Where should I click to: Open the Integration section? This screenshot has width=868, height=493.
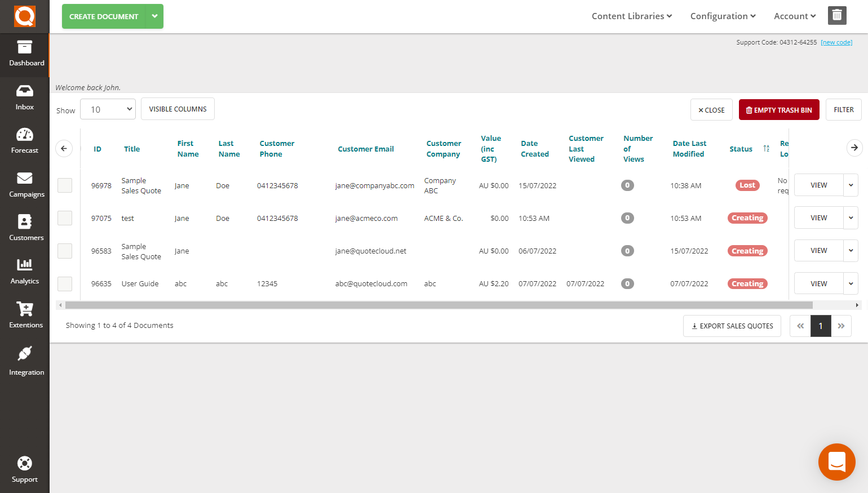coord(24,361)
